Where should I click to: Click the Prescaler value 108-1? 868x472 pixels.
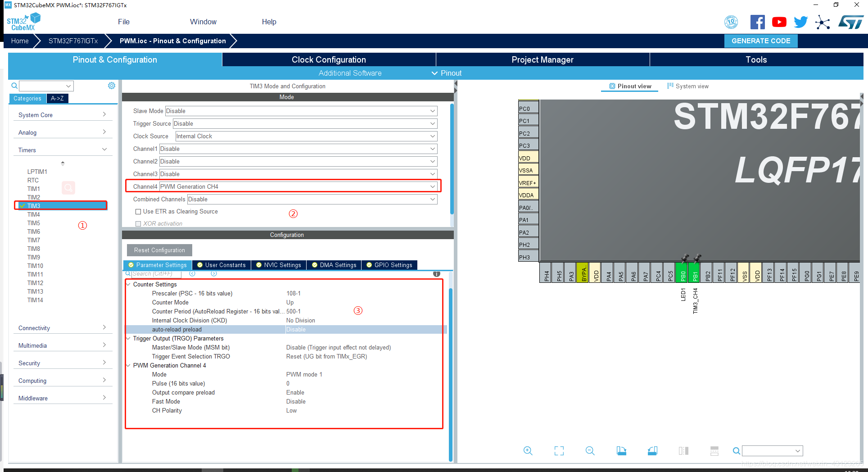(x=294, y=293)
